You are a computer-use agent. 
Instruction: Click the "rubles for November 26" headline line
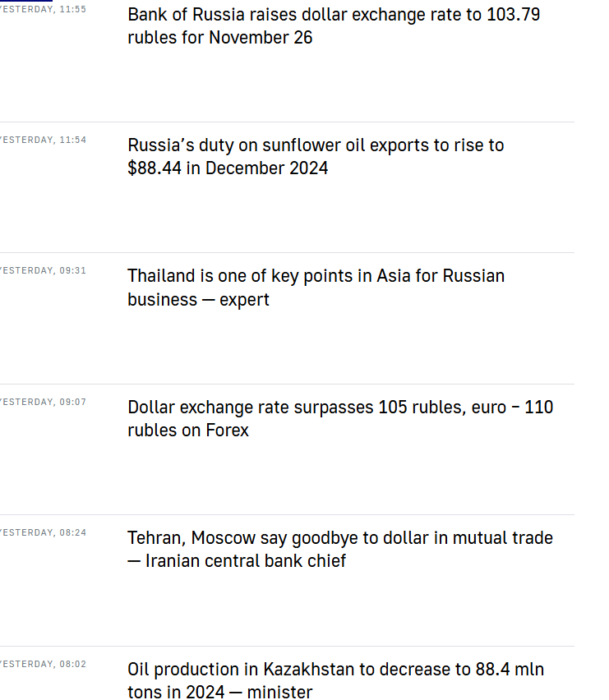pyautogui.click(x=219, y=38)
